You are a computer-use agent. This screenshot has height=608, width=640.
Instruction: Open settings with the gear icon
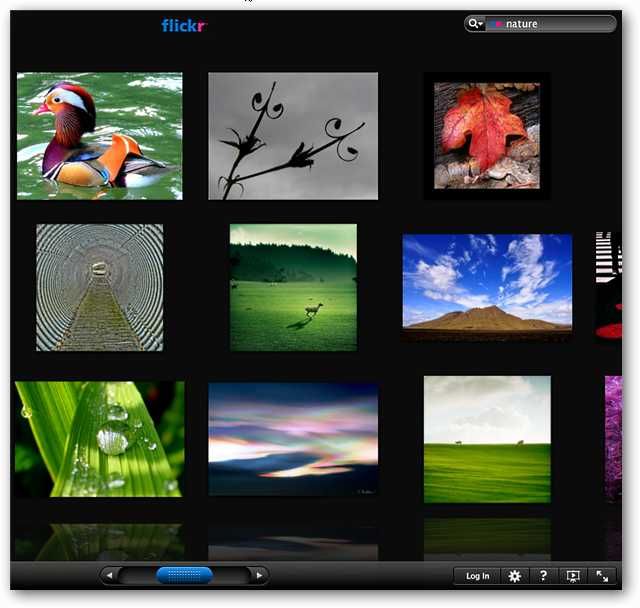click(x=515, y=576)
